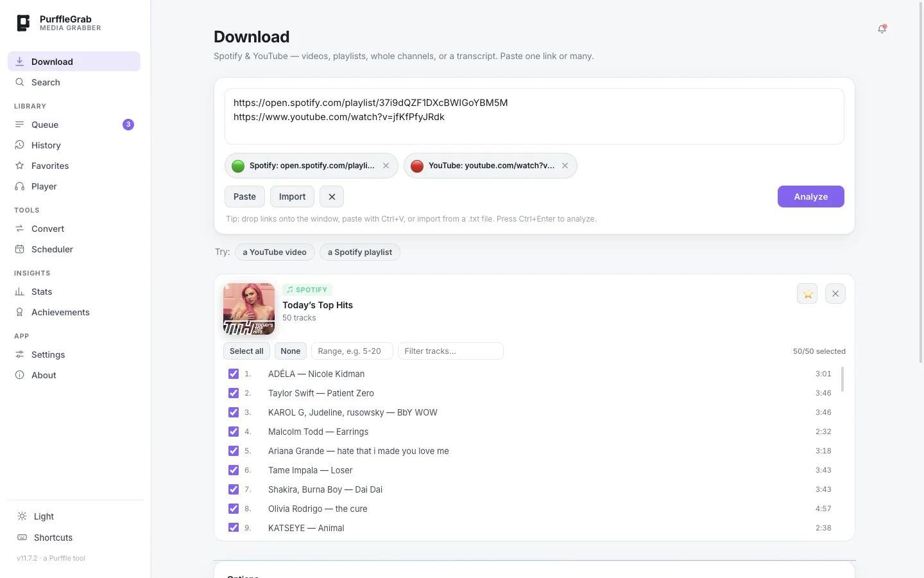Click track title 'Tame Impala — Loser'
This screenshot has height=578, width=924.
311,470
